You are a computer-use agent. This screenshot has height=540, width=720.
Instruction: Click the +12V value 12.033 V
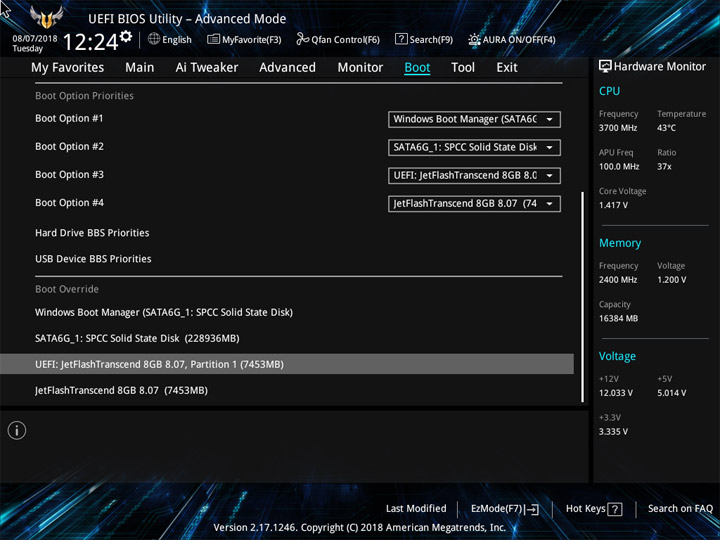(616, 393)
